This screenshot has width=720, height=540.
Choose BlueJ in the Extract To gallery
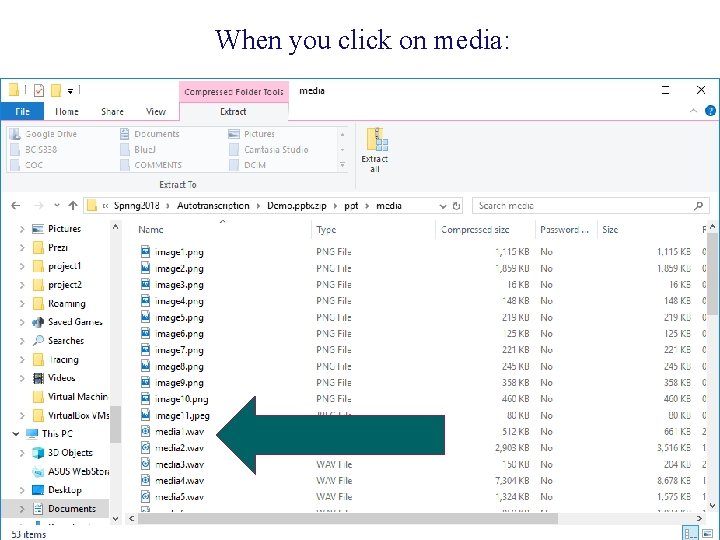(139, 150)
